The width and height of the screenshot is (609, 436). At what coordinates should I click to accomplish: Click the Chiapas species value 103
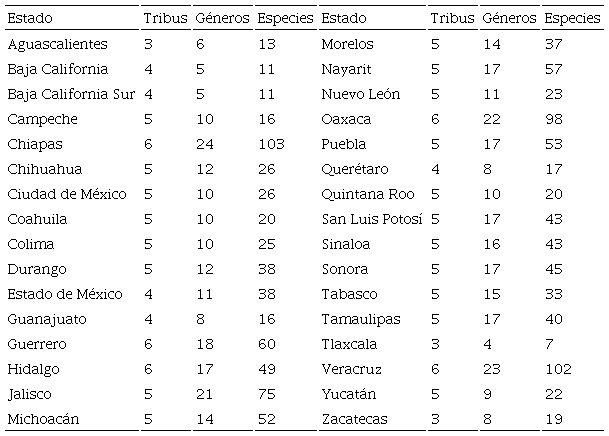(x=271, y=145)
